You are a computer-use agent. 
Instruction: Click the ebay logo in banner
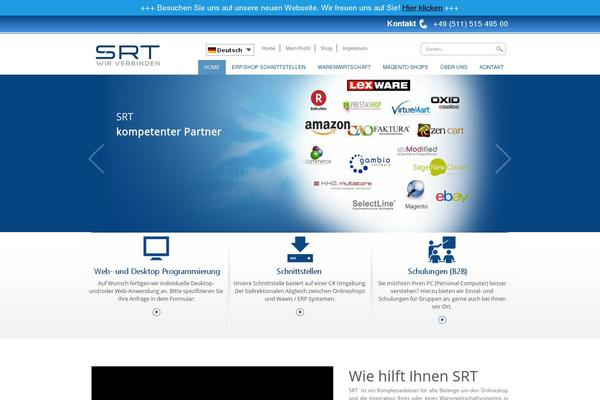click(452, 197)
